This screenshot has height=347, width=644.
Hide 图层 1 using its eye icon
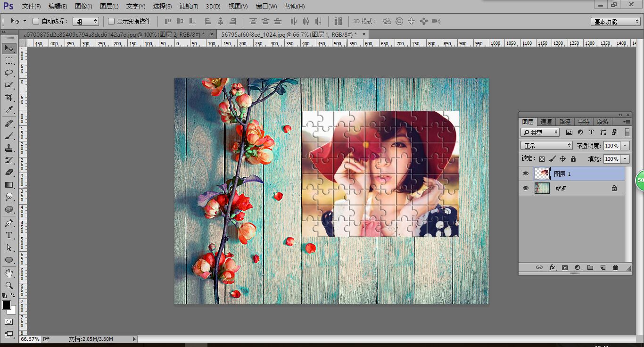pyautogui.click(x=526, y=173)
